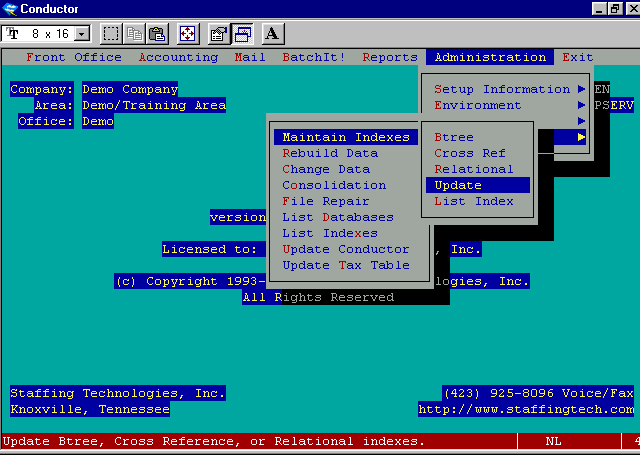This screenshot has width=640, height=455.
Task: Click the Office 'Demo' value
Action: coord(98,121)
